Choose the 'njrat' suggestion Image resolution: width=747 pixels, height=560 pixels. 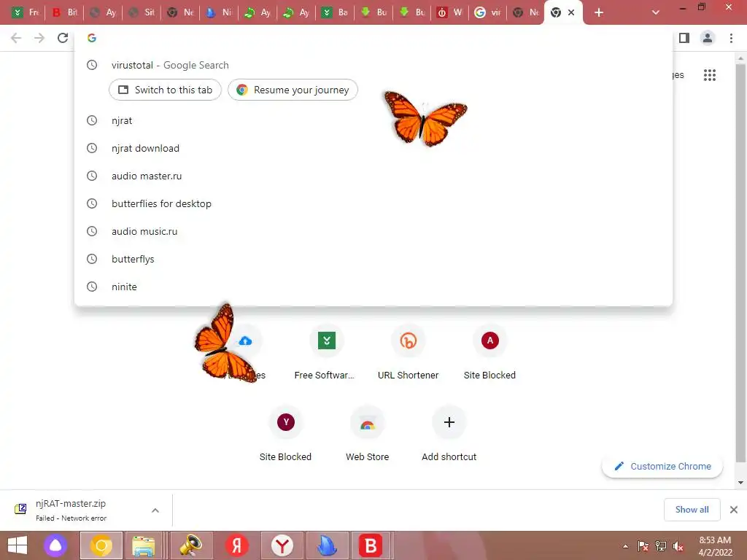(x=373, y=120)
